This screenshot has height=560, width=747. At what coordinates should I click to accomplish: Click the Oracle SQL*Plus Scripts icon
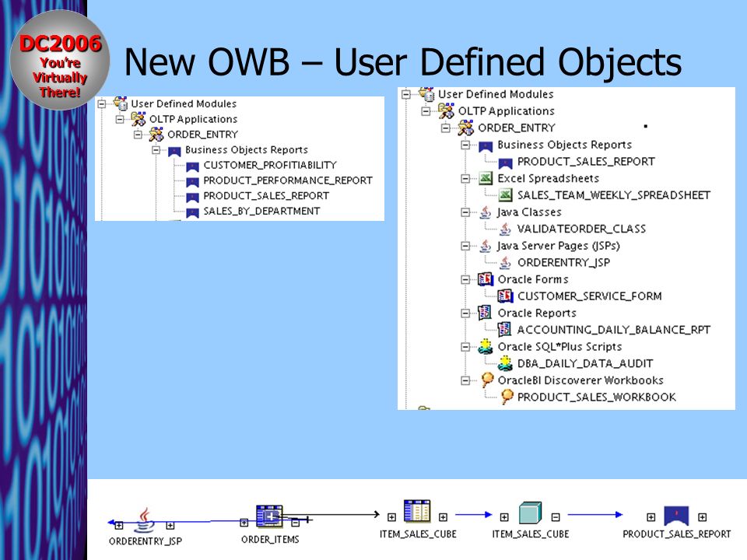[486, 346]
